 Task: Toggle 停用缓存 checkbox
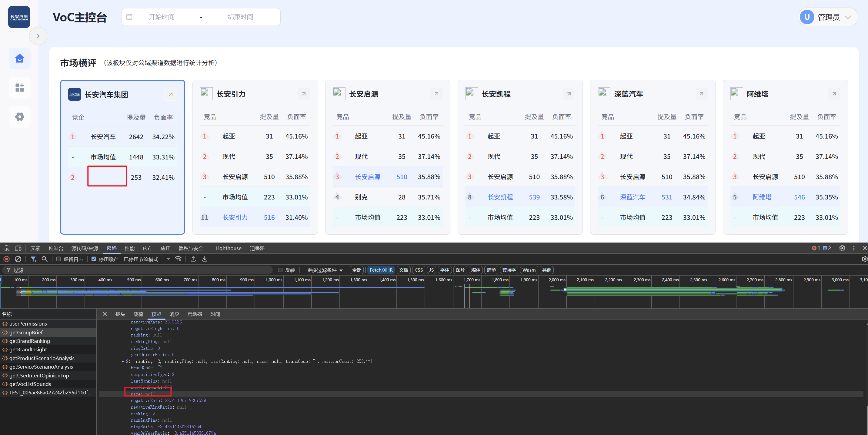(x=94, y=259)
